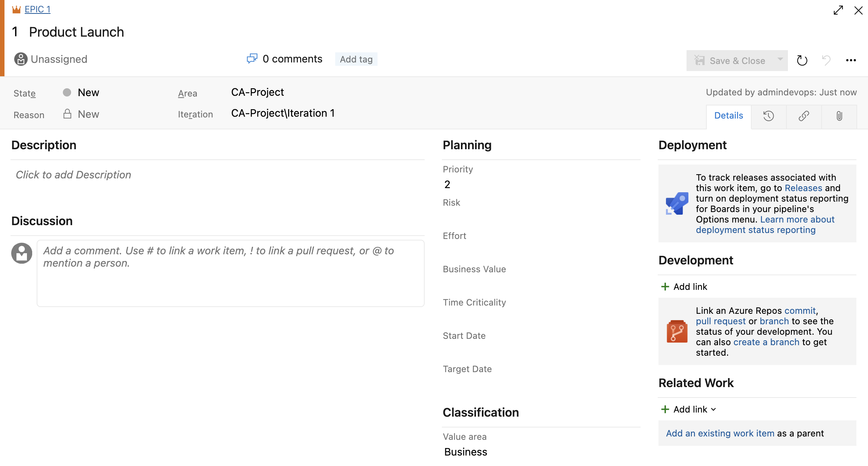Open the Attachments paperclip icon
This screenshot has width=868, height=466.
839,116
